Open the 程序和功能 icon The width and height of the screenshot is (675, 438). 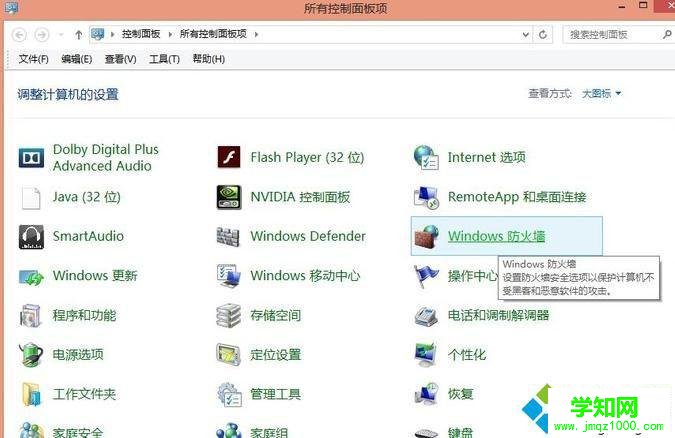click(x=30, y=316)
